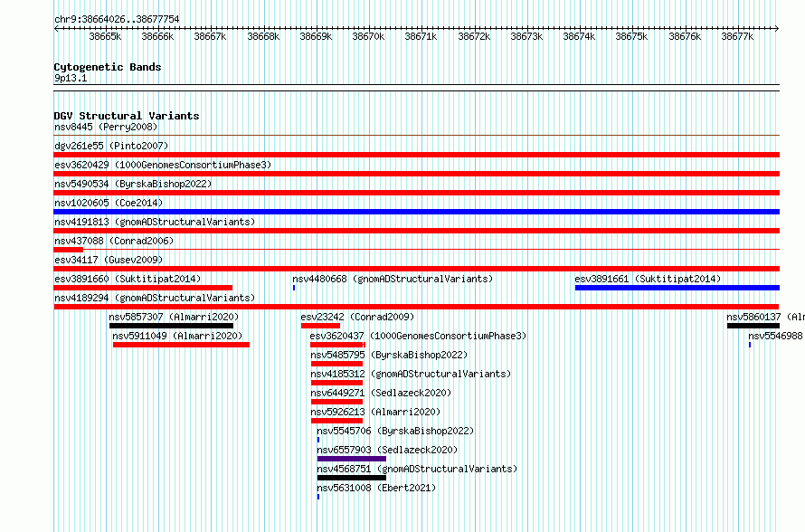This screenshot has width=805, height=532.
Task: Open nsv6449271 (Sedlazeck2020) label
Action: [x=381, y=393]
